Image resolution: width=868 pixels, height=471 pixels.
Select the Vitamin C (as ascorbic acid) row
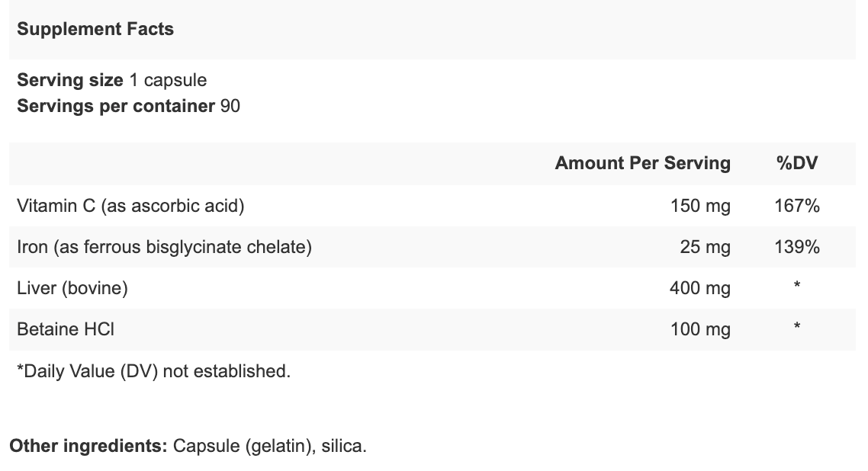pyautogui.click(x=130, y=206)
